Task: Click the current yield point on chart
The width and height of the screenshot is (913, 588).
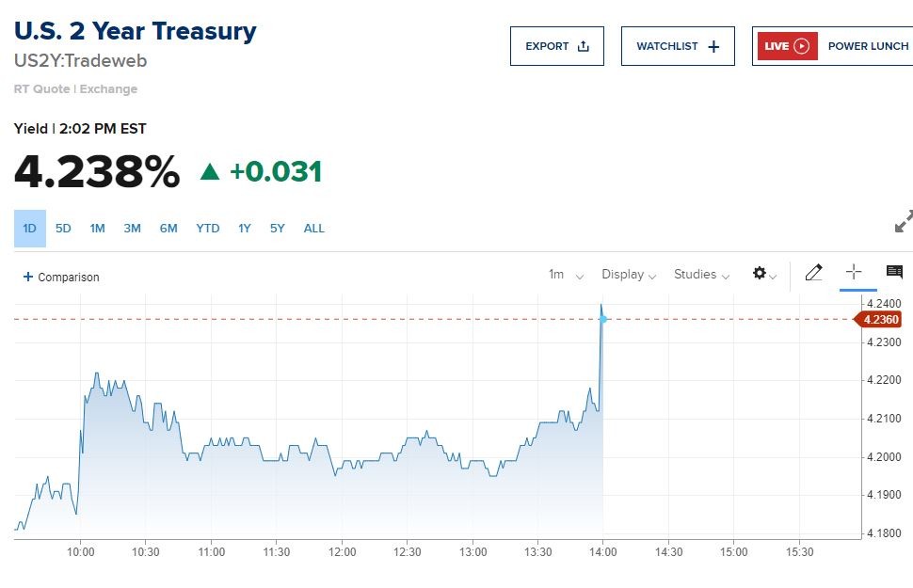Action: click(x=603, y=320)
